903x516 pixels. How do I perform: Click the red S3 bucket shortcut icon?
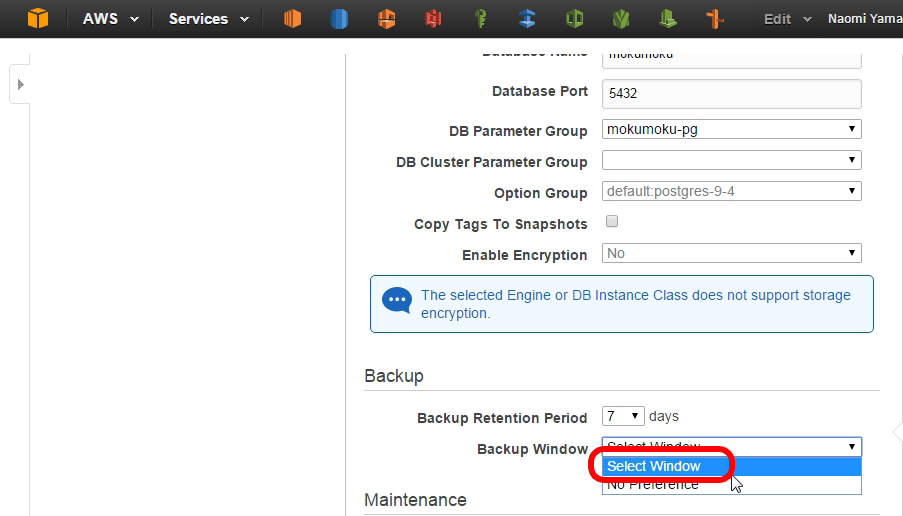click(433, 19)
